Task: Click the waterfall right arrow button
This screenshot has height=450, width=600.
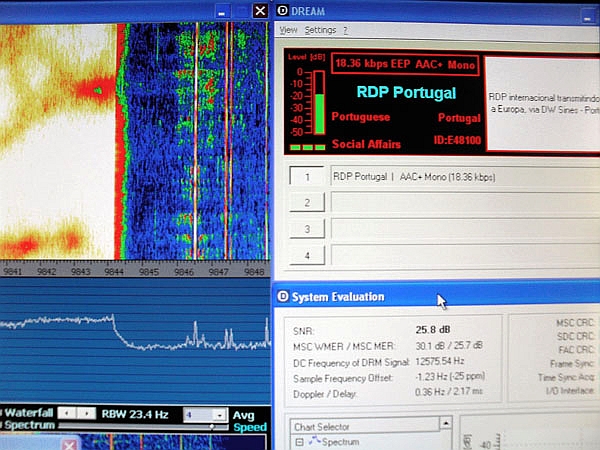Action: pos(86,413)
